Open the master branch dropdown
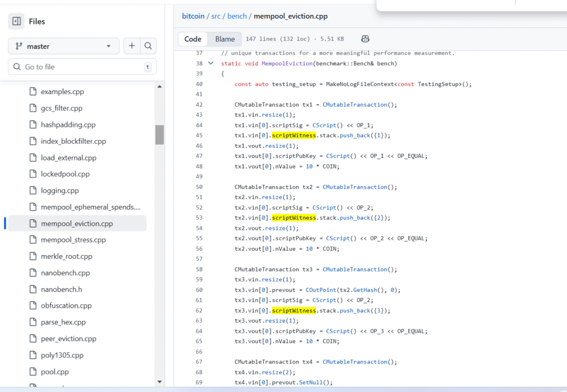 click(64, 47)
